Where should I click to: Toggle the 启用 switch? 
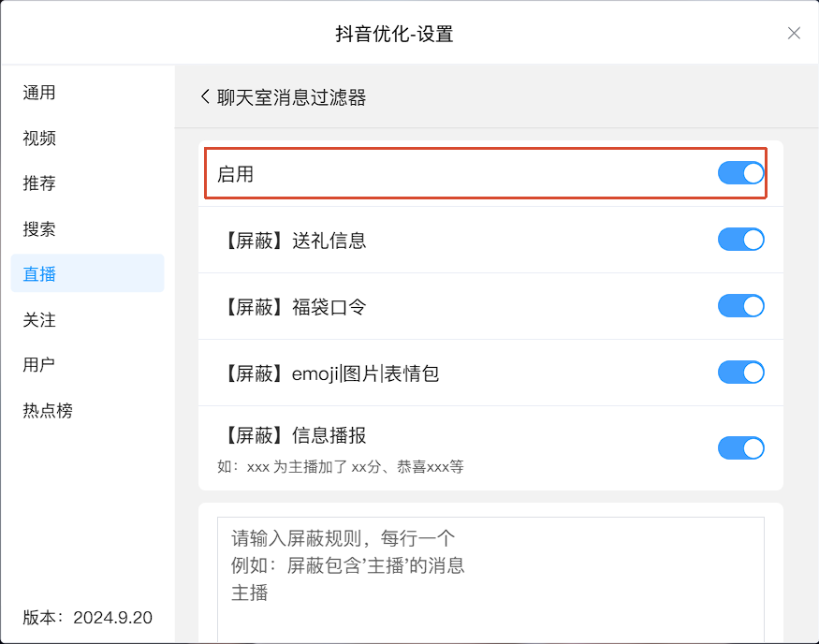tap(740, 173)
